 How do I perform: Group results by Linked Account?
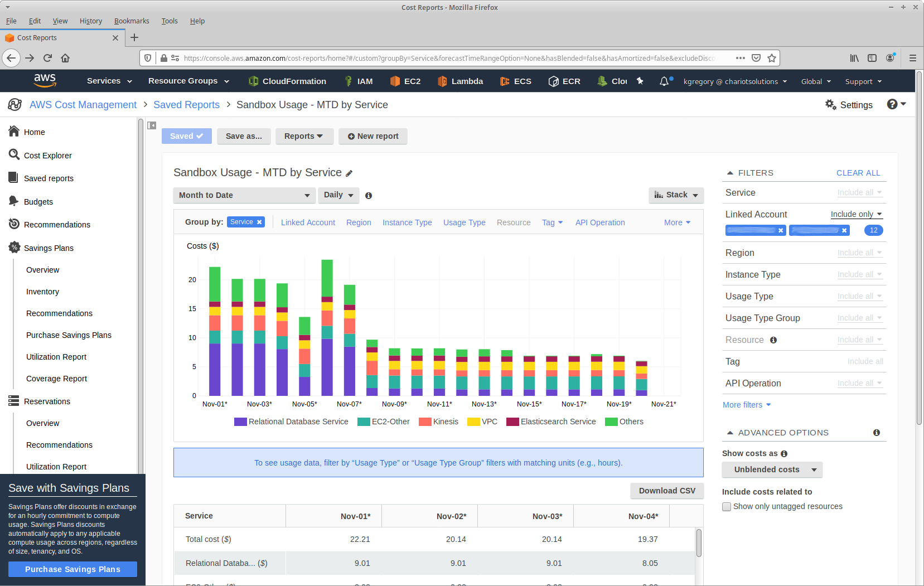(308, 222)
